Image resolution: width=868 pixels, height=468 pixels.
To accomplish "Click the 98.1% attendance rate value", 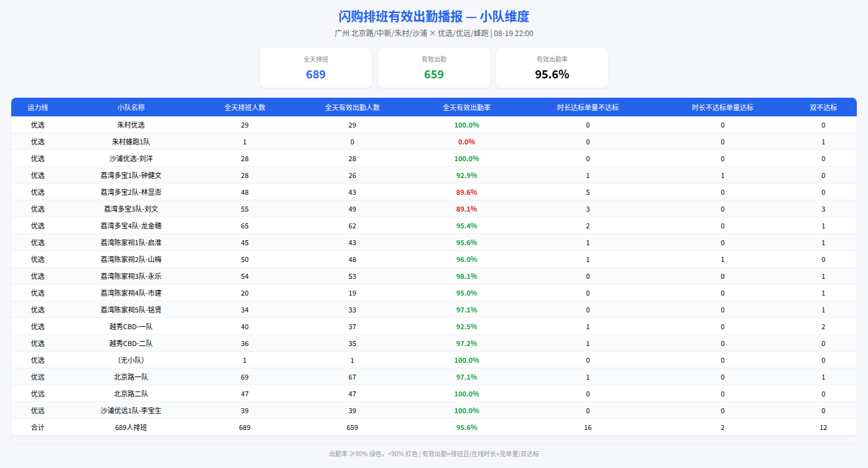I will 467,276.
